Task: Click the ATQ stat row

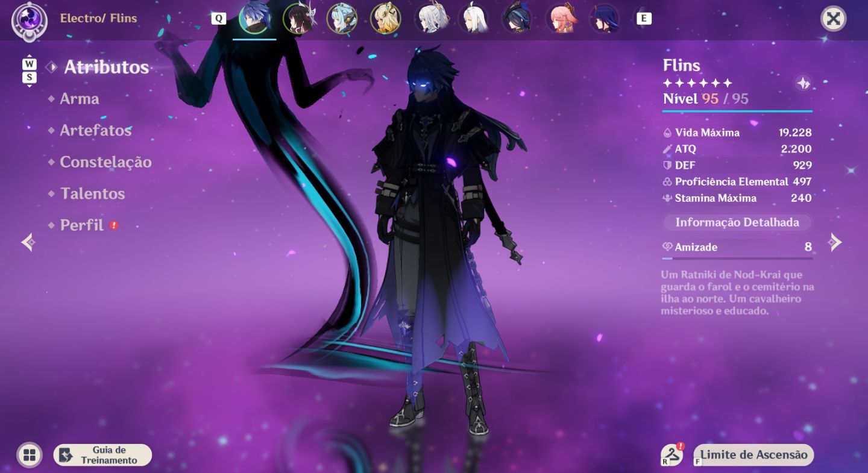Action: (737, 149)
